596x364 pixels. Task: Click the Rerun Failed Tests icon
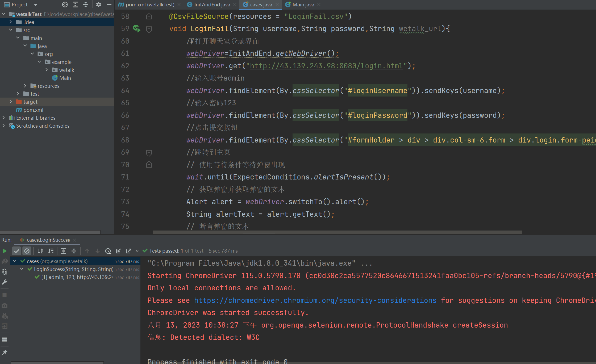click(5, 261)
